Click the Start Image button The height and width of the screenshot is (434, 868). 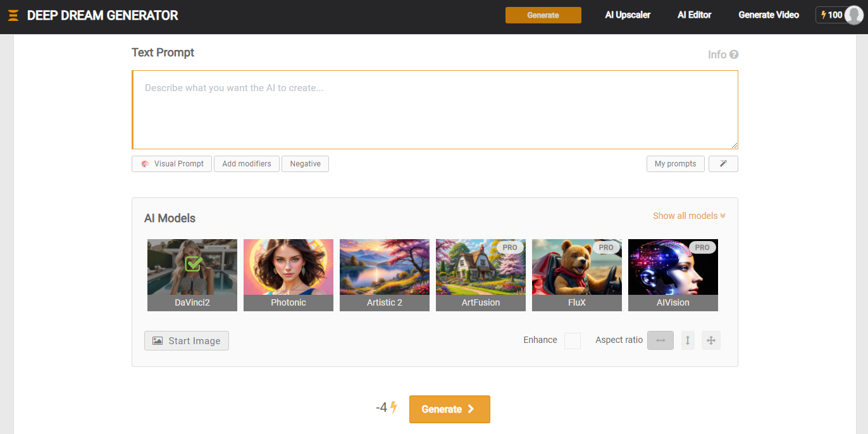point(187,340)
